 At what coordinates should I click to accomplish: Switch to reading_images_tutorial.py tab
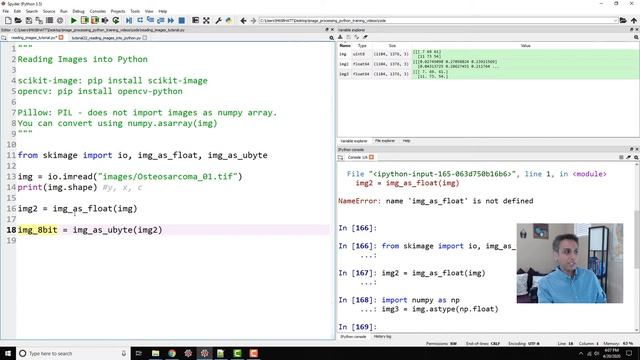(34, 38)
